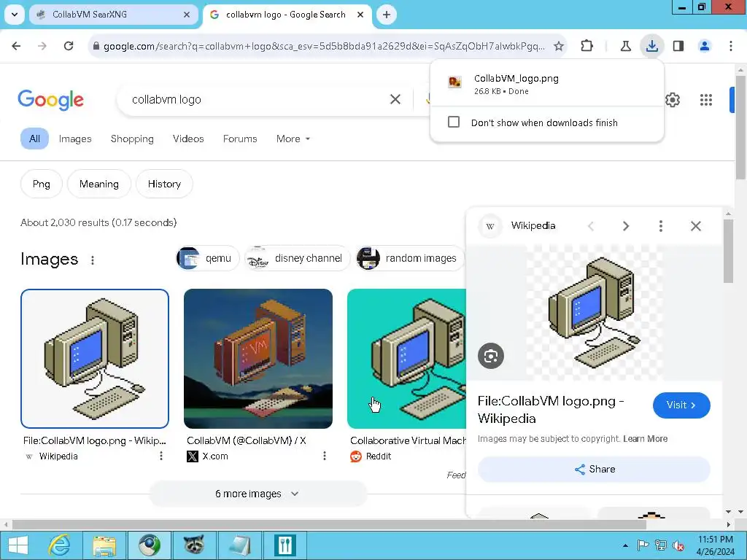This screenshot has width=747, height=560.
Task: Expand 6 more images
Action: [258, 494]
